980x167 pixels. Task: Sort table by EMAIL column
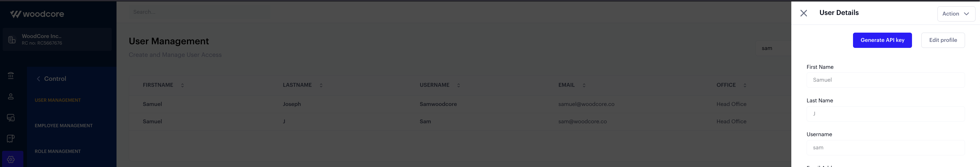point(584,85)
